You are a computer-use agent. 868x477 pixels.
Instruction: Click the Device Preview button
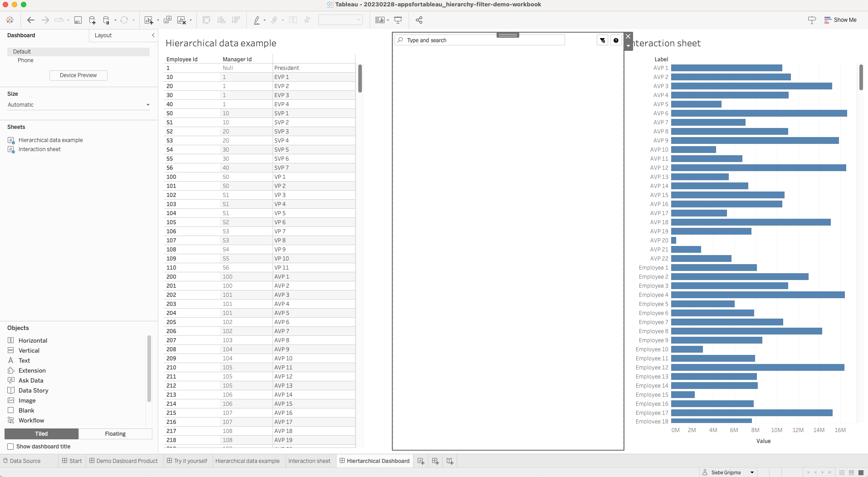click(x=78, y=75)
